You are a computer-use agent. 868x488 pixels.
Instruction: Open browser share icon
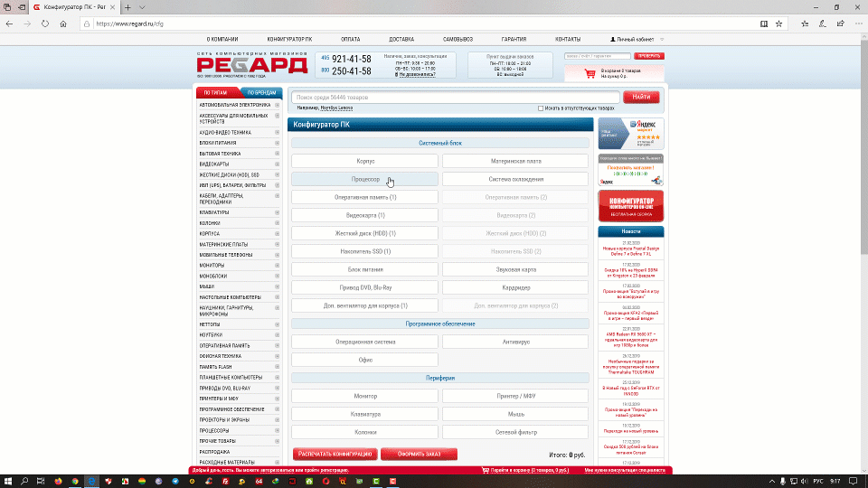pos(840,23)
